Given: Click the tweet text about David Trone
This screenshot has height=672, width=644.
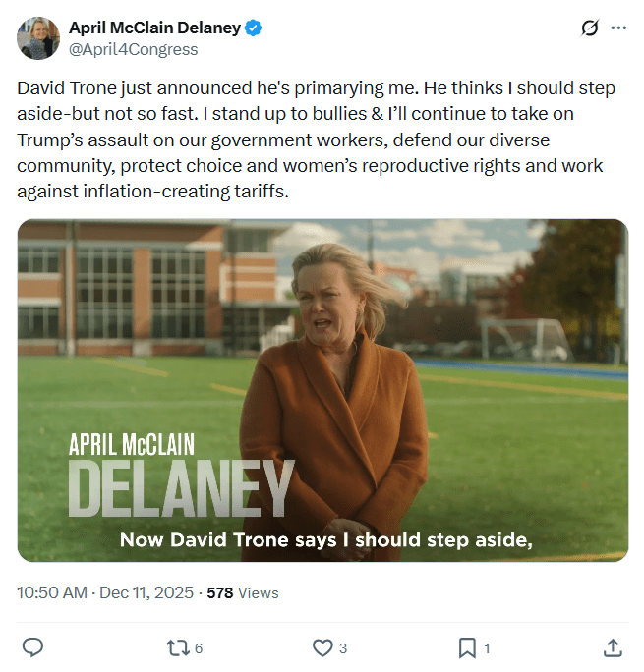Looking at the screenshot, I should [317, 140].
